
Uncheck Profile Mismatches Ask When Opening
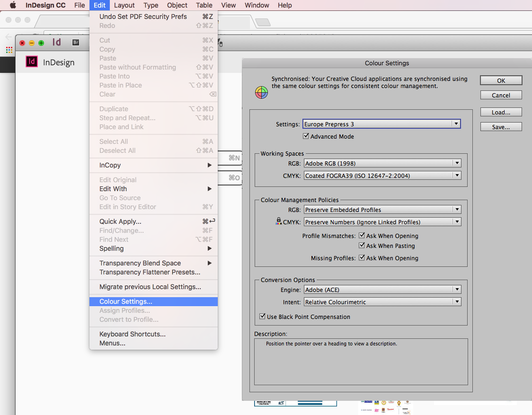point(362,236)
